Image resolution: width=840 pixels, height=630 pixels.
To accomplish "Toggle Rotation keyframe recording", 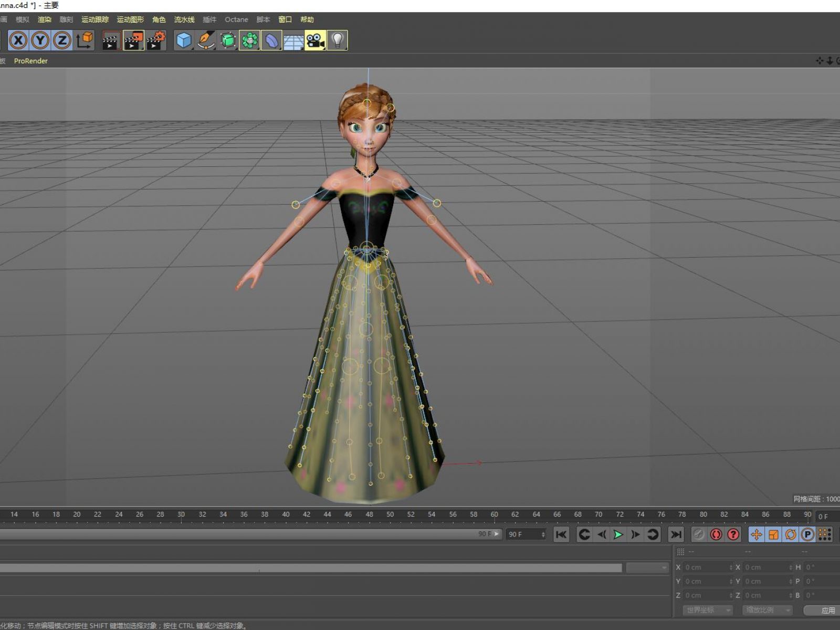I will (x=791, y=534).
